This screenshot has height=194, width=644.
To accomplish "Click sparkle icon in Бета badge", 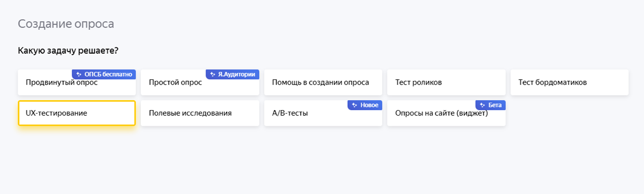I will 483,105.
